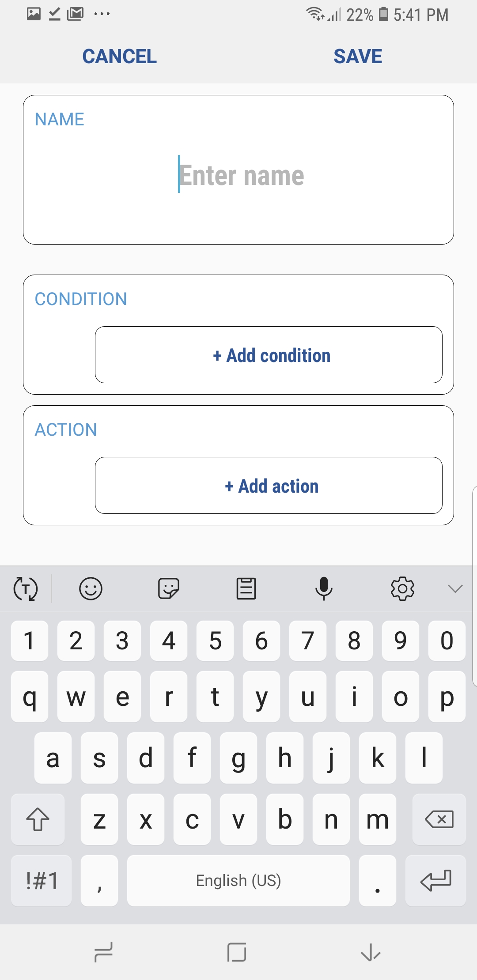Open recent apps from navigation bar

coord(104,952)
